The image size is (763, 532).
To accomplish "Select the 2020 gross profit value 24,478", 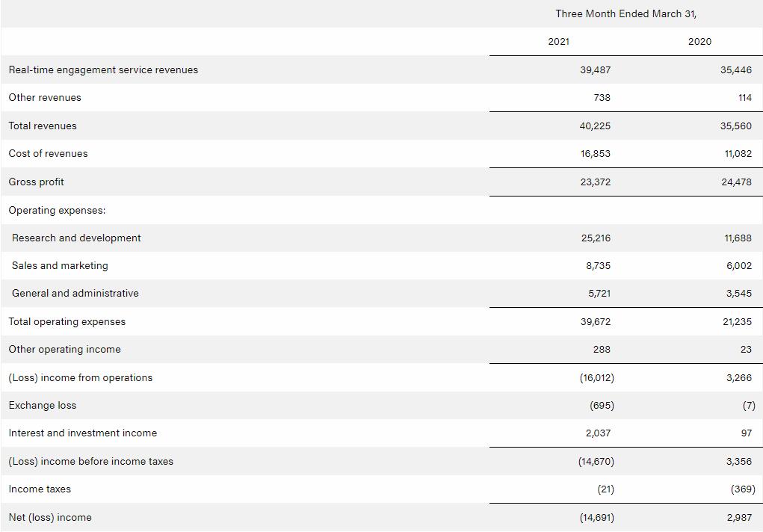I will (x=736, y=182).
